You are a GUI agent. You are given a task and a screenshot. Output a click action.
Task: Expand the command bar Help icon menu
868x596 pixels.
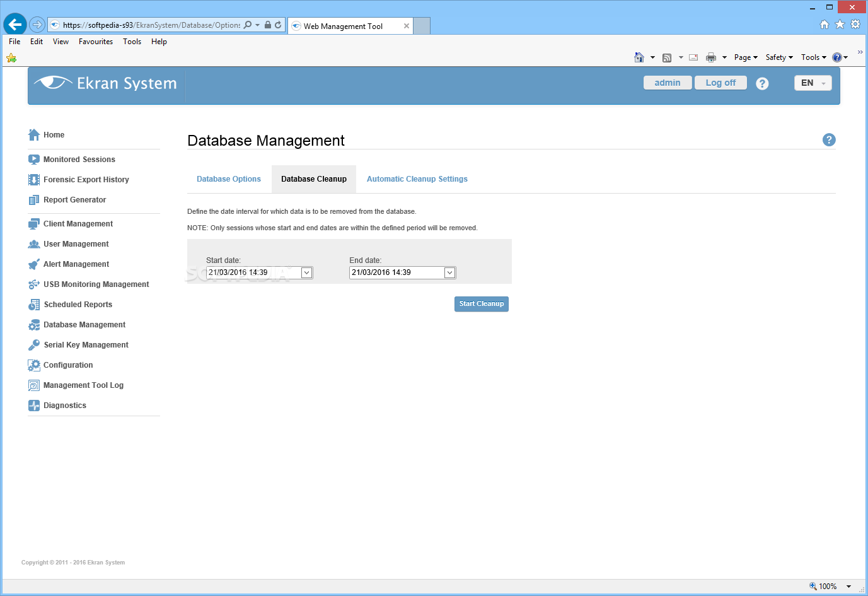[840, 57]
